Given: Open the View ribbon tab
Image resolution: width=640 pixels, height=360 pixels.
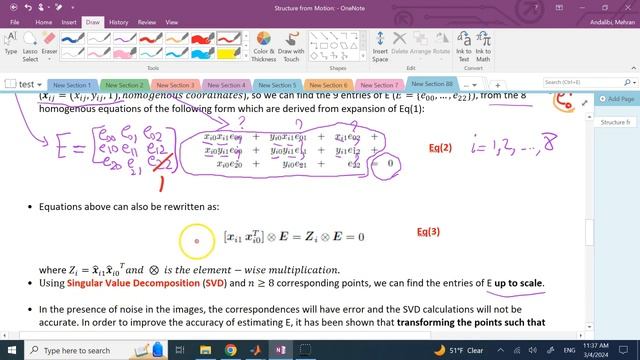Looking at the screenshot, I should point(171,22).
